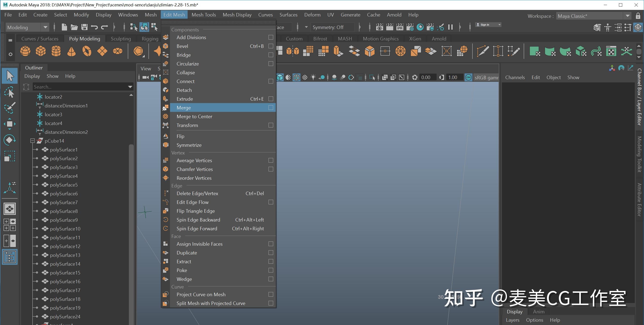Image resolution: width=644 pixels, height=325 pixels.
Task: Switch to the XGen shelf tab
Action: [415, 38]
